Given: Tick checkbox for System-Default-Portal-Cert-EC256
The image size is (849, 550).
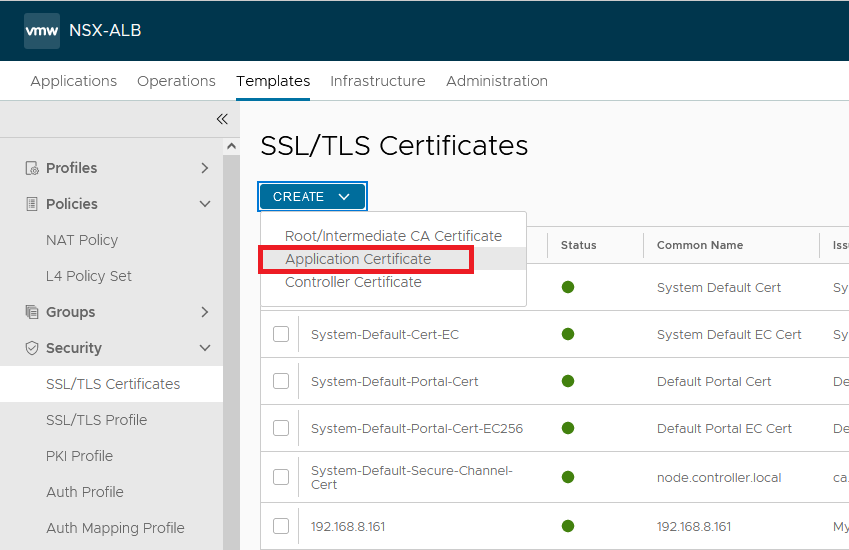Looking at the screenshot, I should pos(281,428).
